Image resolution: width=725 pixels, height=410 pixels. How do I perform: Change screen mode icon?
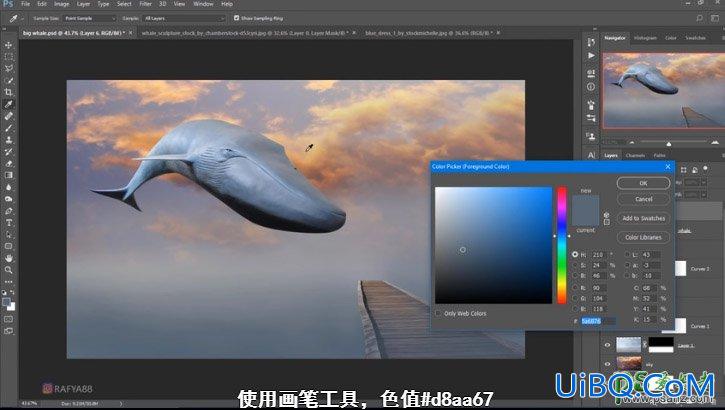(x=8, y=331)
